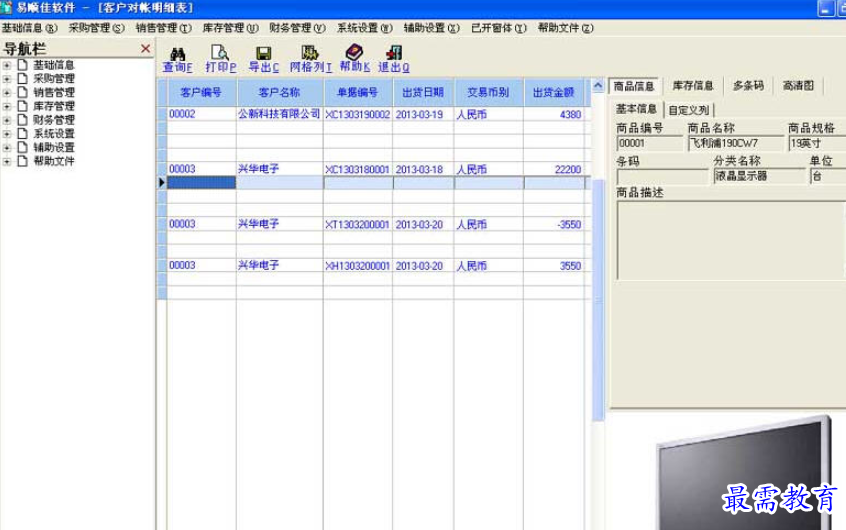Open the 销售管理 menu in menu bar

tap(163, 28)
